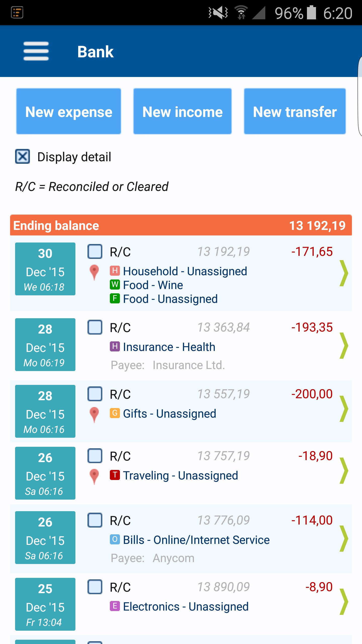Create a New transfer
The height and width of the screenshot is (644, 362).
[295, 111]
